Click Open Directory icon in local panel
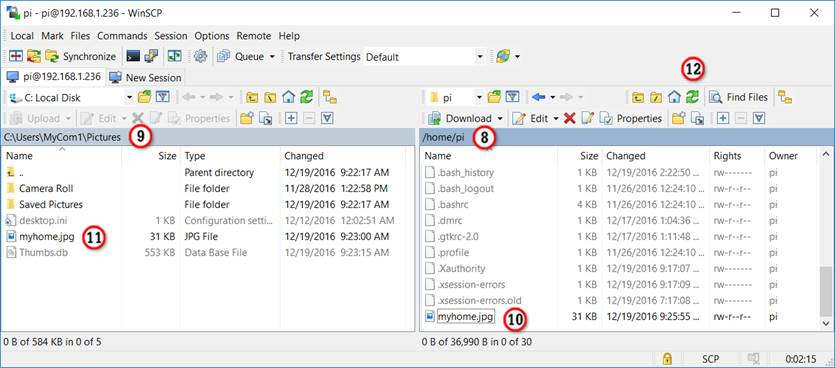 point(144,97)
